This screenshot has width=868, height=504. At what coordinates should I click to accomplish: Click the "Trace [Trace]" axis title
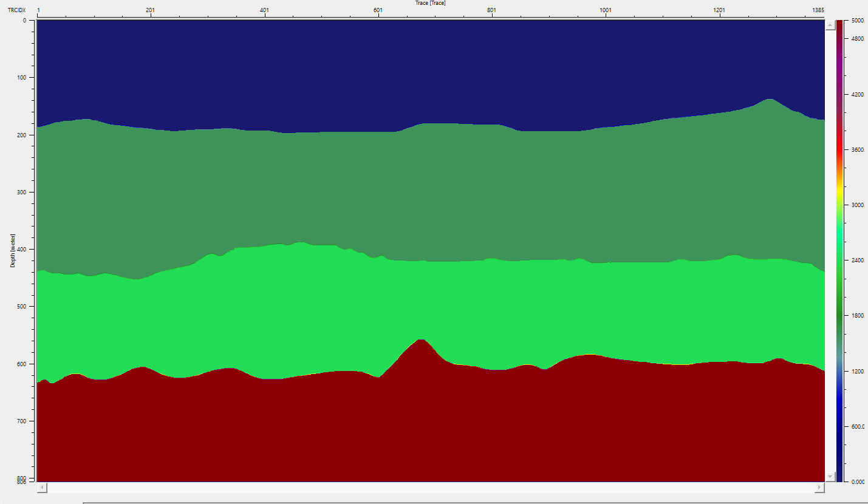pyautogui.click(x=430, y=3)
